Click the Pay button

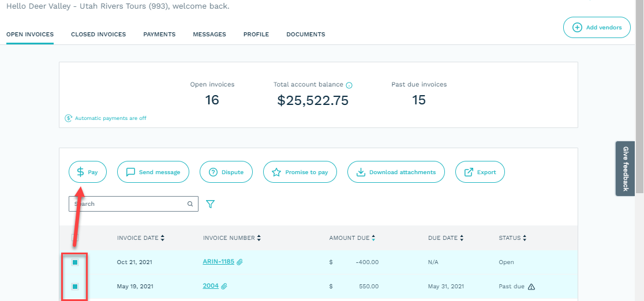(x=88, y=172)
